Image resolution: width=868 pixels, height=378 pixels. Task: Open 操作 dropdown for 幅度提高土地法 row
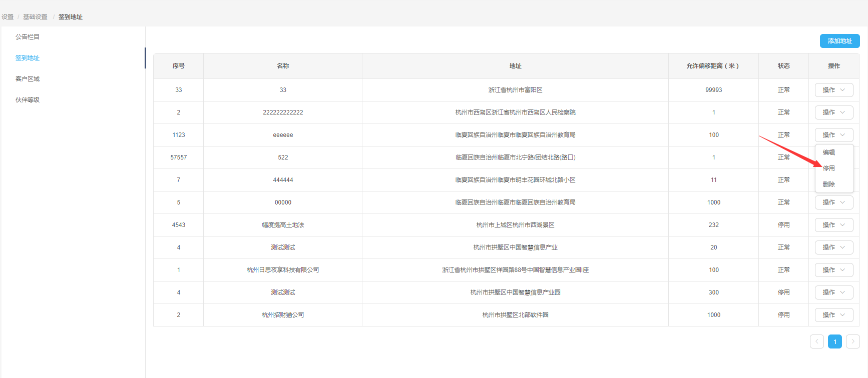pyautogui.click(x=833, y=225)
